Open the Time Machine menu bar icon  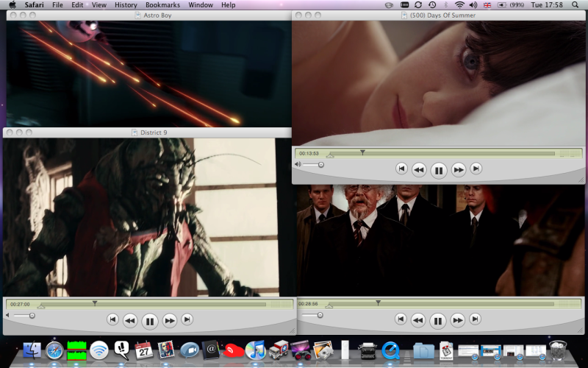[432, 5]
